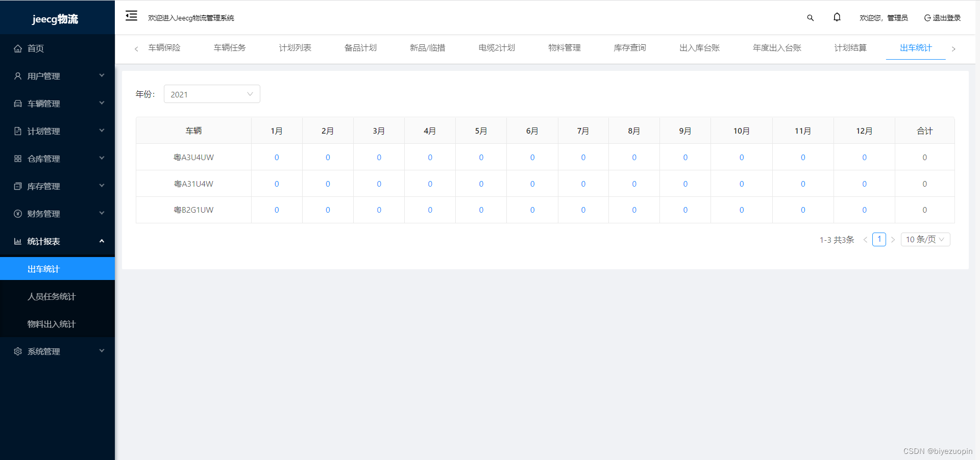Image resolution: width=980 pixels, height=460 pixels.
Task: Click the bar chart icon beside 统计报表
Action: coord(18,241)
